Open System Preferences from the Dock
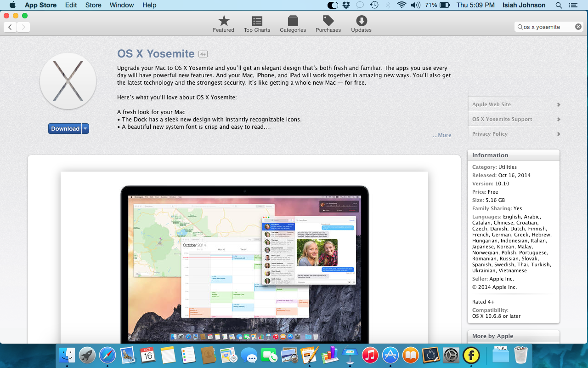The height and width of the screenshot is (368, 588). (451, 355)
